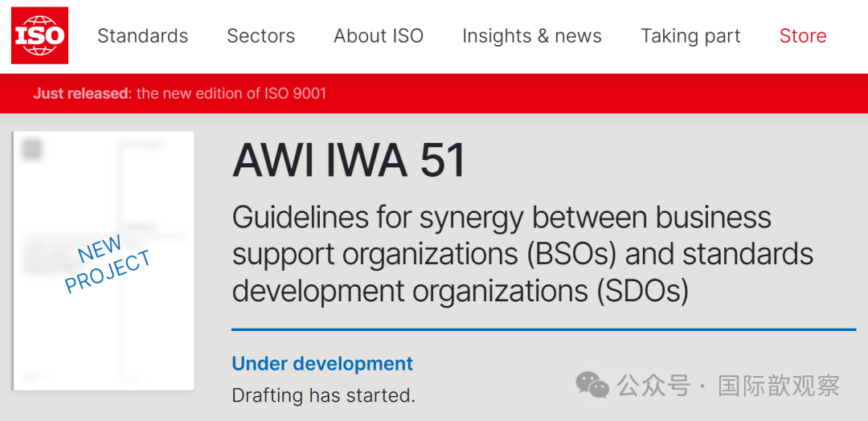Image resolution: width=868 pixels, height=421 pixels.
Task: Click the WeChat logo watermark icon
Action: (x=592, y=385)
